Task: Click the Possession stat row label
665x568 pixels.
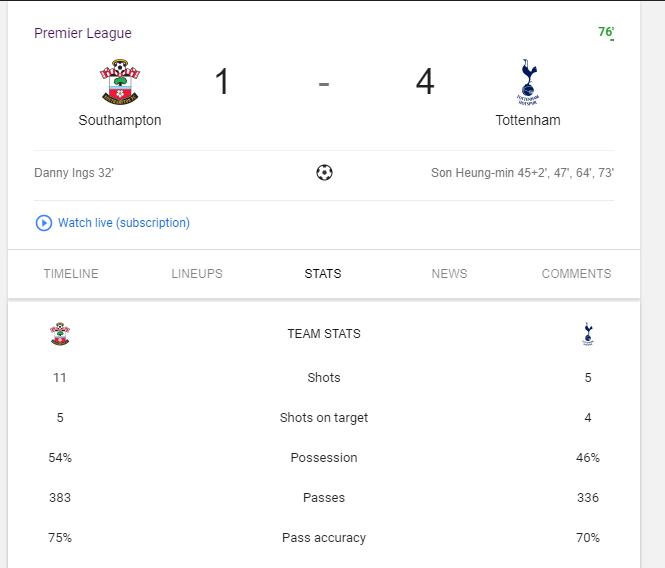Action: pos(324,457)
